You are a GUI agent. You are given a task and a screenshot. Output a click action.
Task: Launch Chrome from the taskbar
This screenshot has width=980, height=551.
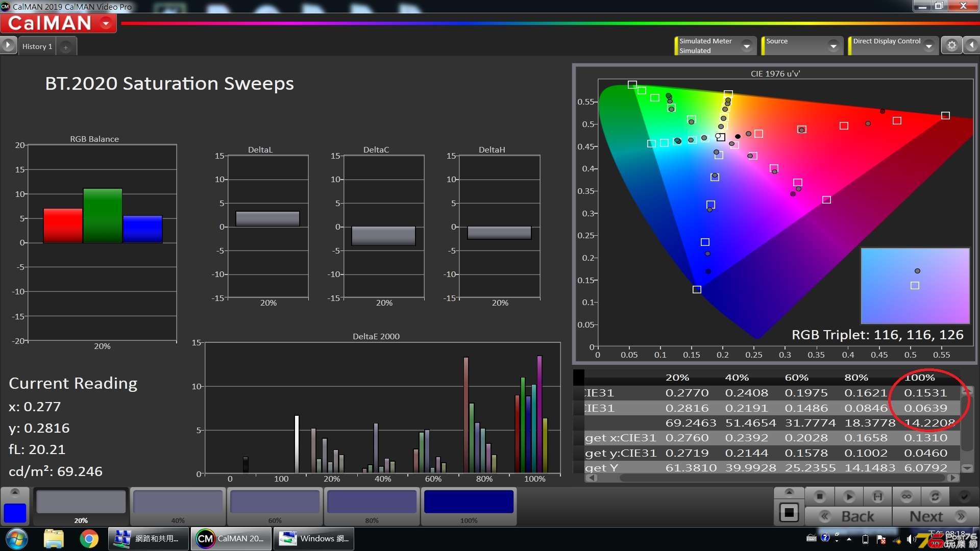point(89,539)
